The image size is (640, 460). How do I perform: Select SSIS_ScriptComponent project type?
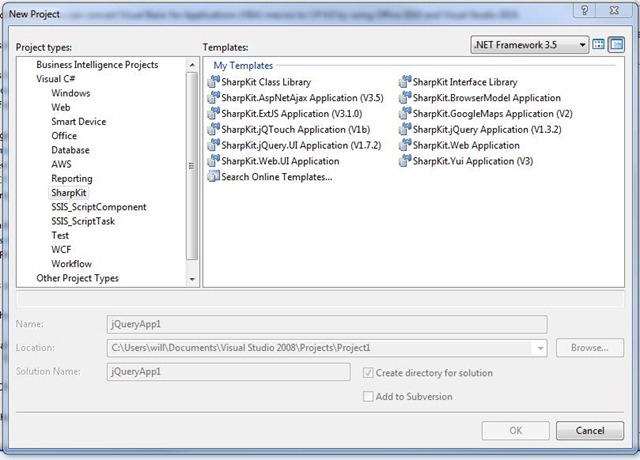99,207
